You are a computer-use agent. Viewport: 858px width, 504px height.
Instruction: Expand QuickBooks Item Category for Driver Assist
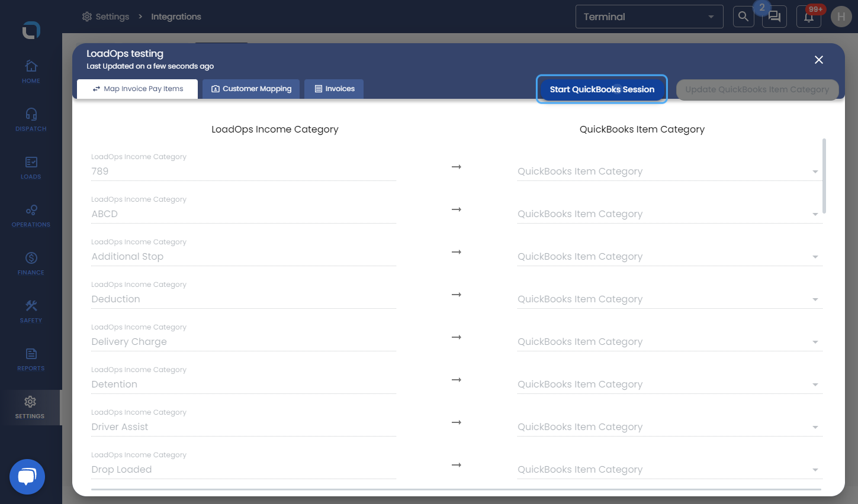[670, 427]
